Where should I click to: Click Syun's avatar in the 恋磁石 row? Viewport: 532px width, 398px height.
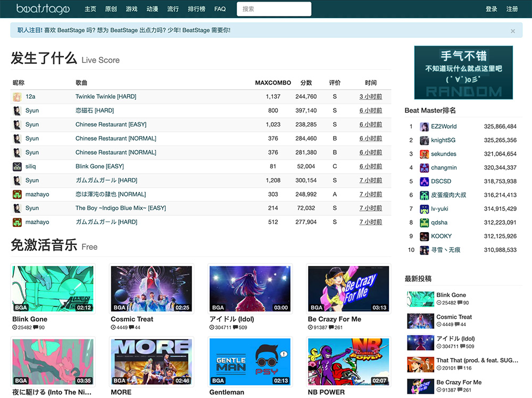(17, 111)
